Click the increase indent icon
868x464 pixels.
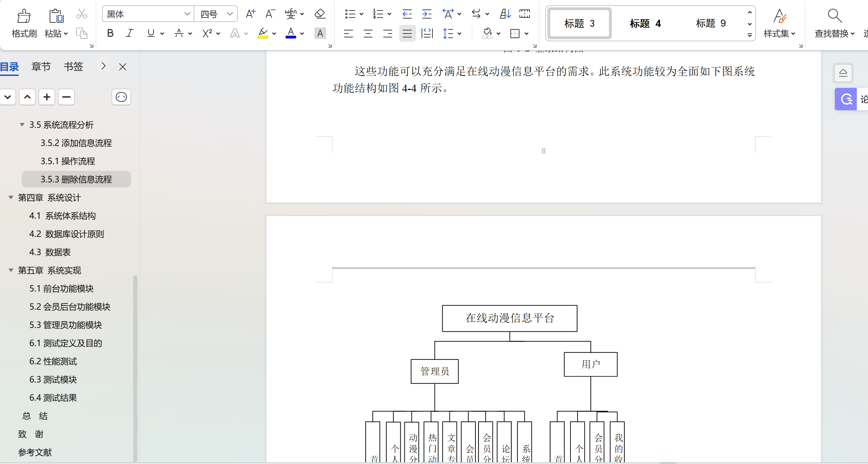click(427, 14)
